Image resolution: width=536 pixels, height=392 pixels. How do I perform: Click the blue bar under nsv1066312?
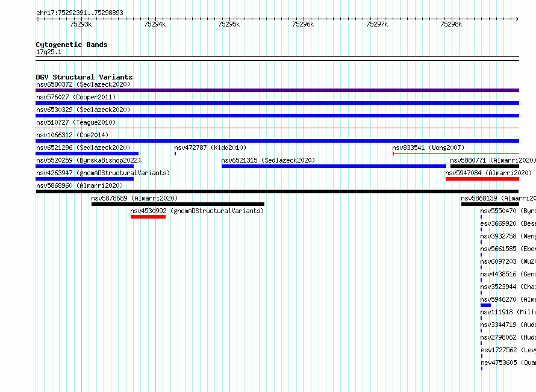click(277, 141)
